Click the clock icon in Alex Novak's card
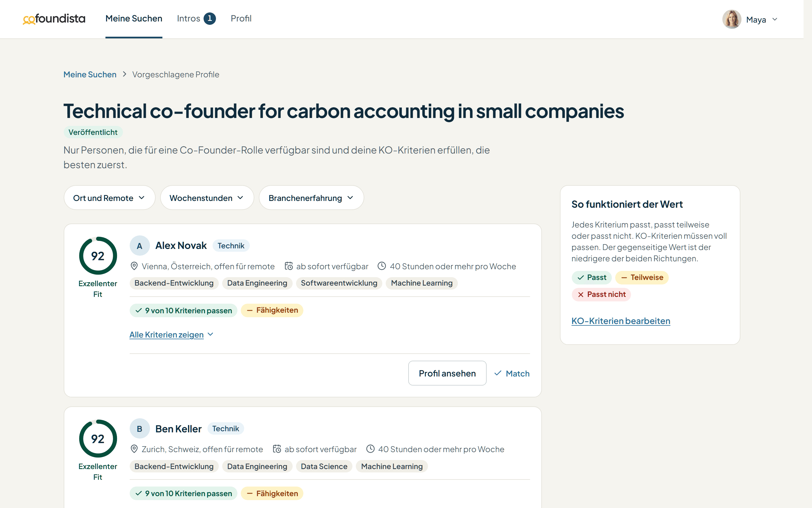812x508 pixels. click(381, 266)
